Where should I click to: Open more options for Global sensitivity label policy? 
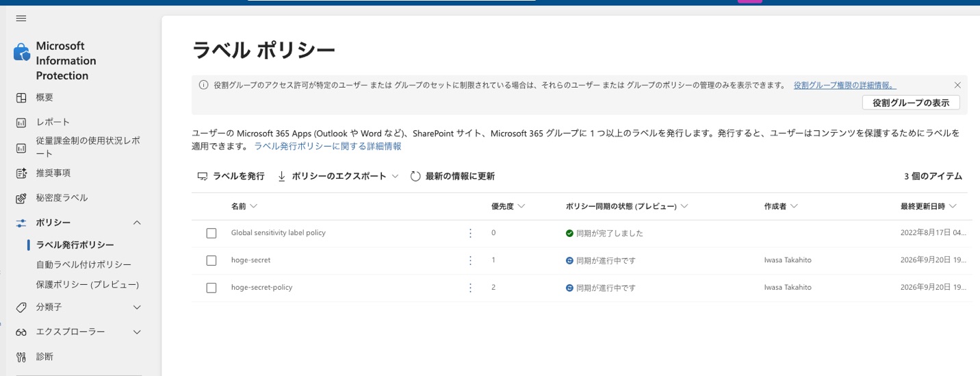(x=470, y=234)
